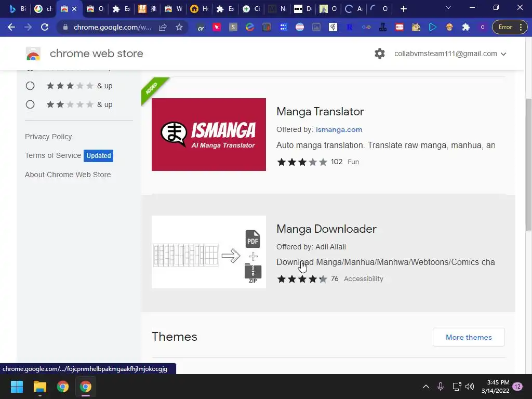Open the Windows Start menu
This screenshot has width=532, height=399.
17,387
